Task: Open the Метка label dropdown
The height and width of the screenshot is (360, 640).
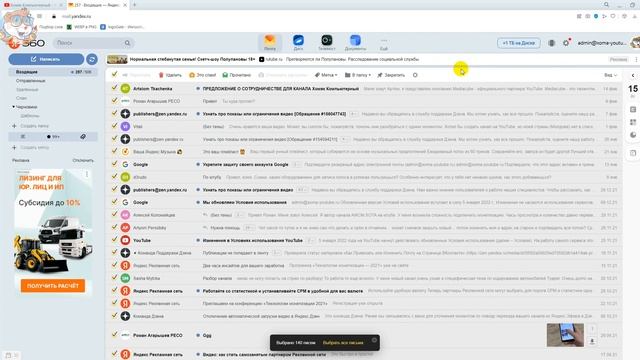Action: click(326, 75)
